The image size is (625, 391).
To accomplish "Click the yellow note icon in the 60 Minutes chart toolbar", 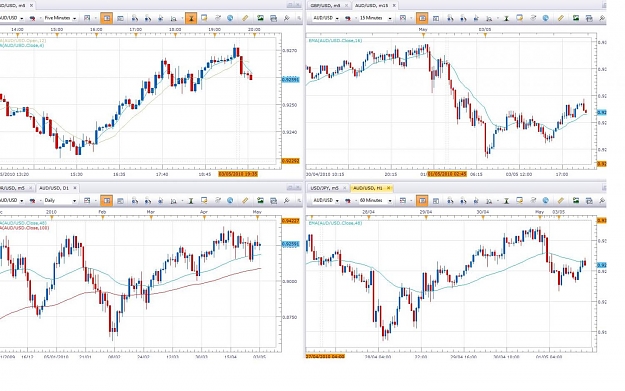I will coord(520,200).
